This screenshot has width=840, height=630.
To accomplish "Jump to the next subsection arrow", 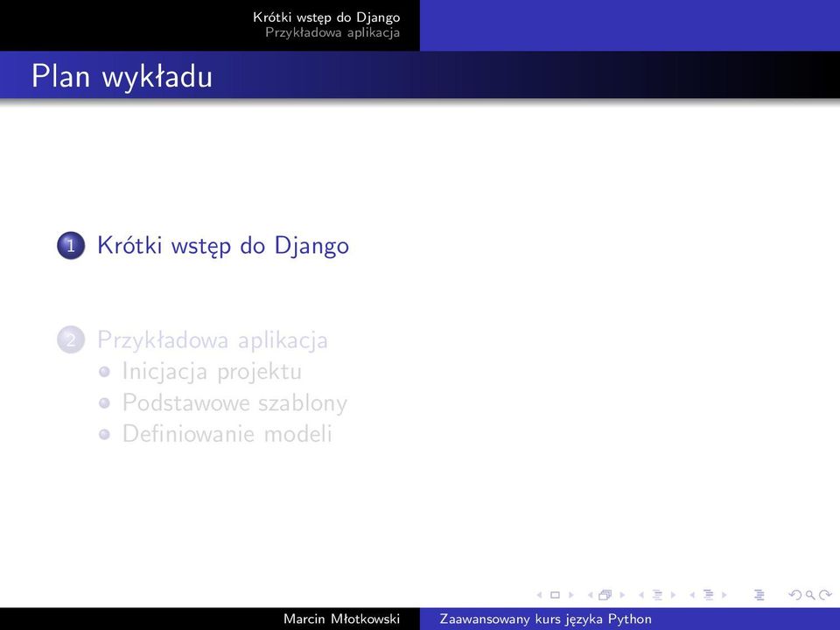I will tap(674, 595).
